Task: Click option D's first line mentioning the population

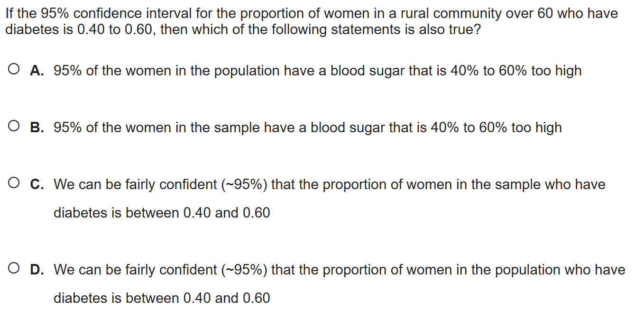Action: [x=339, y=270]
